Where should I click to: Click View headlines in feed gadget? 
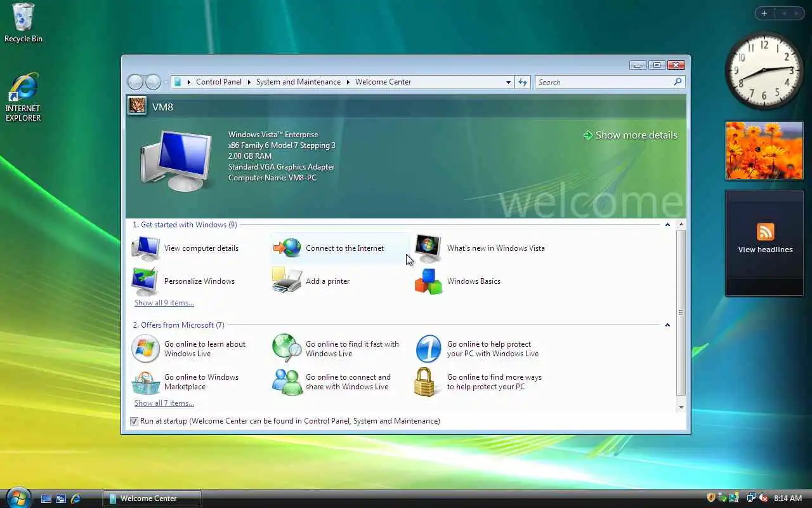coord(765,250)
